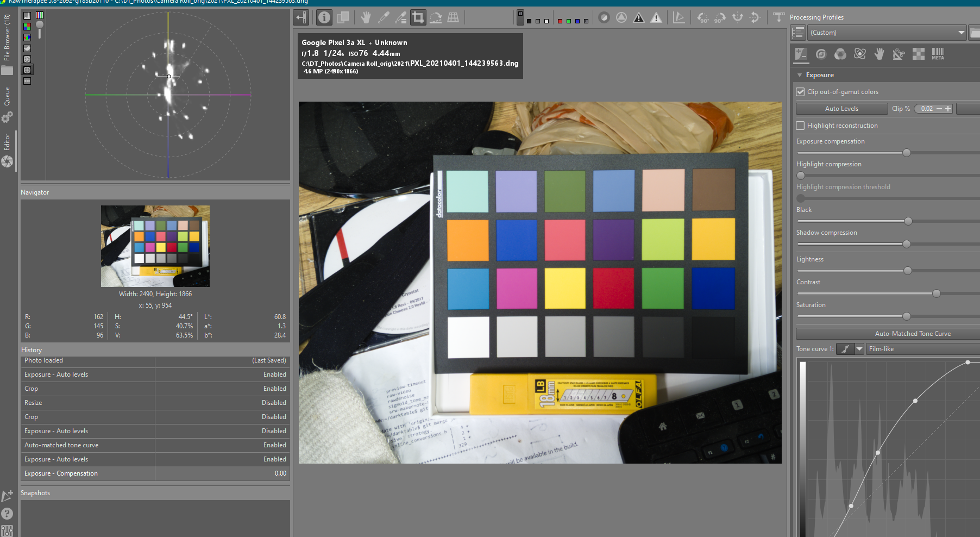Click the Auto Levels button

click(x=841, y=109)
